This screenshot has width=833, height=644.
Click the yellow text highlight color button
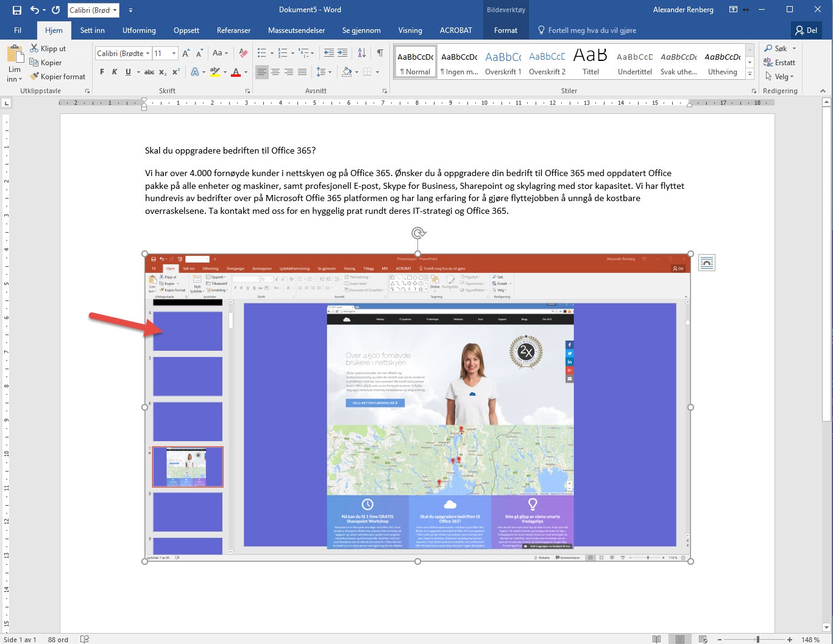[214, 72]
